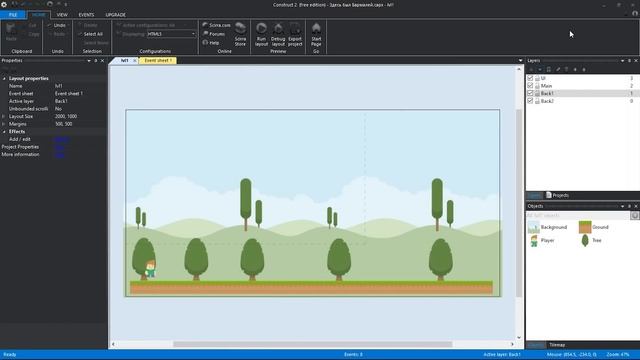Close the lvl1 layout tab
The height and width of the screenshot is (360, 640).
(134, 60)
